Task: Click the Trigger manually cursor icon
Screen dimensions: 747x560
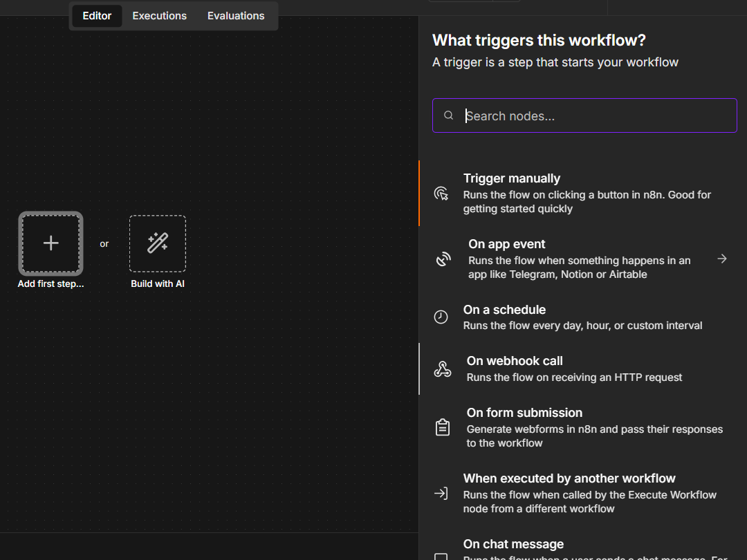Action: 441,194
